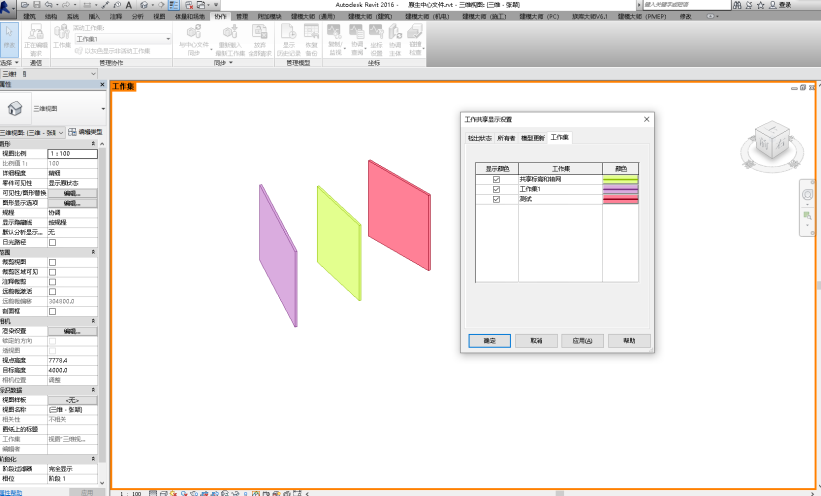Enable the 日光路径 sun path checkbox
The height and width of the screenshot is (496, 821).
52,243
